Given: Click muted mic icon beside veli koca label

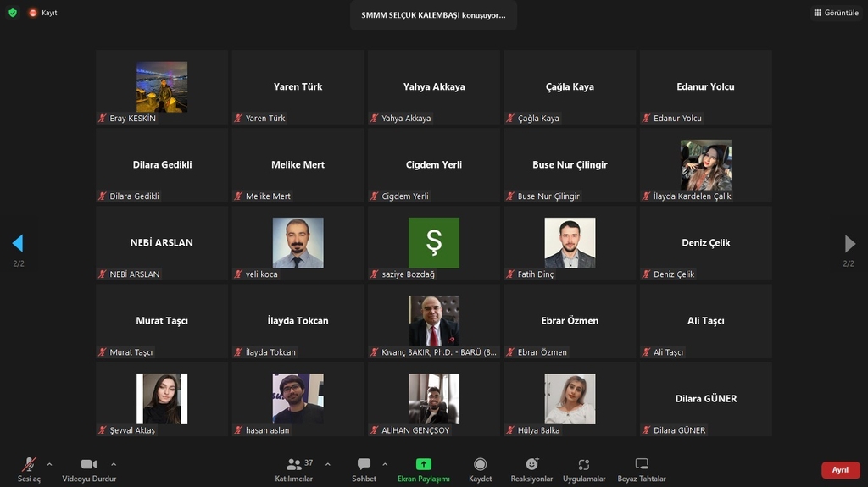Looking at the screenshot, I should 238,274.
